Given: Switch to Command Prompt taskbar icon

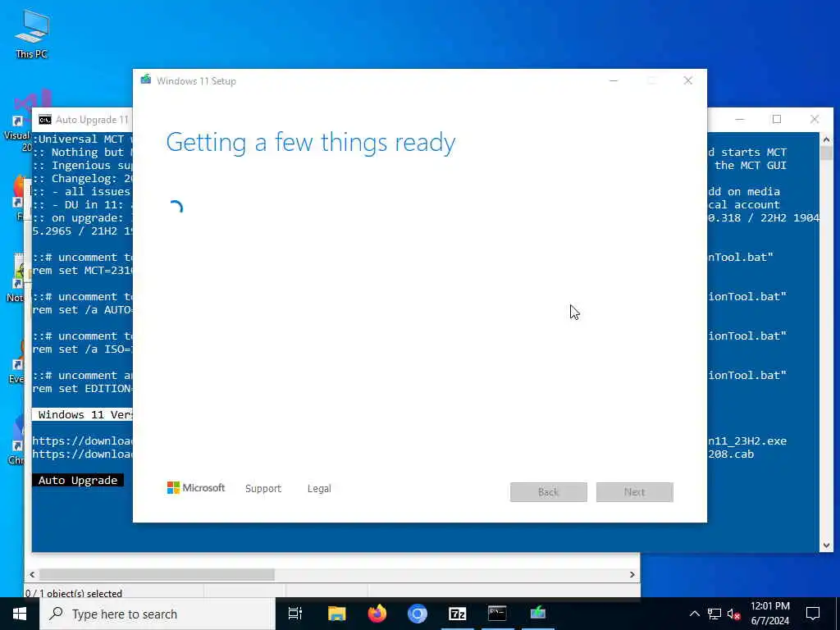Looking at the screenshot, I should coord(497,614).
